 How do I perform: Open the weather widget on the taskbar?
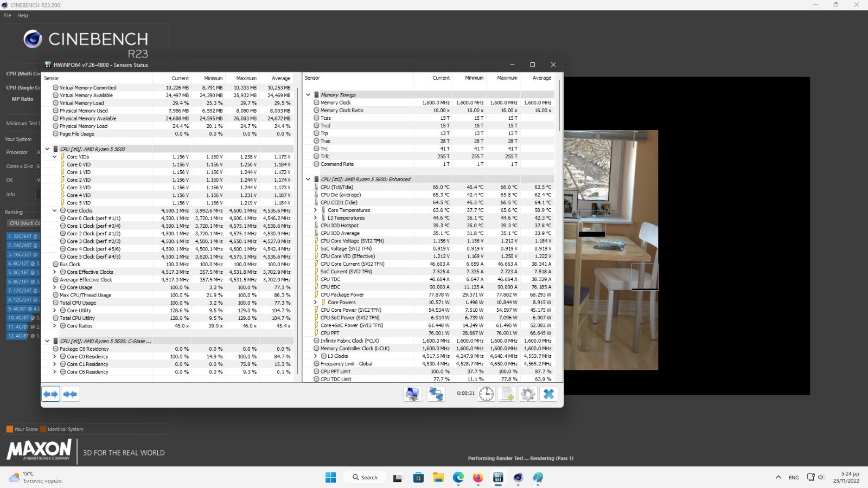pyautogui.click(x=35, y=477)
